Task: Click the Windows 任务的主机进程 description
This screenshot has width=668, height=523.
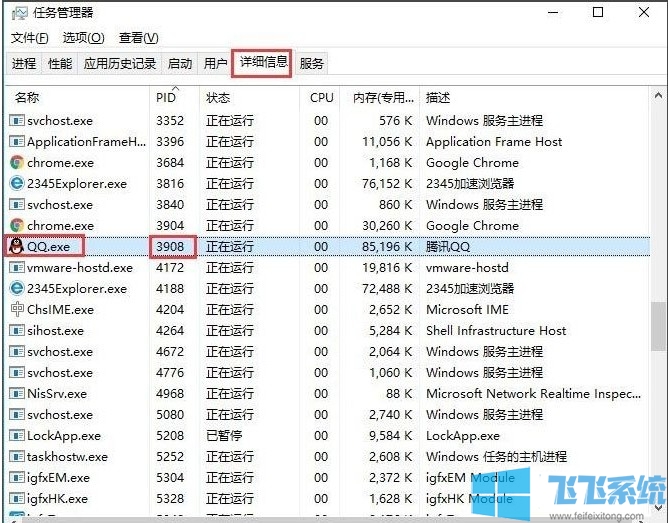Action: 496,457
